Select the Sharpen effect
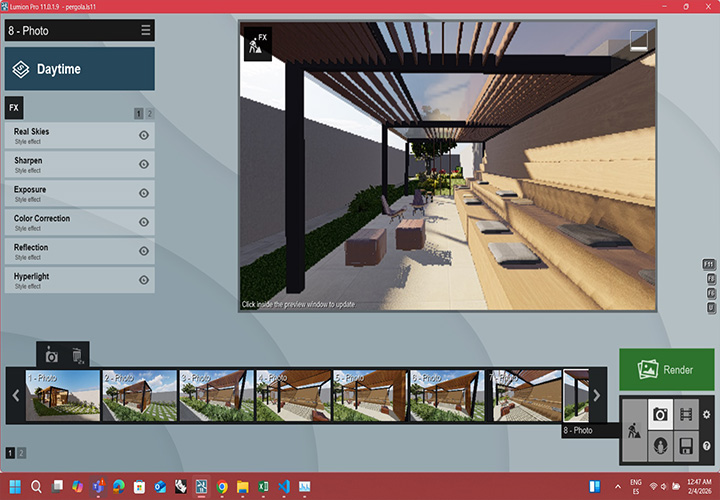The width and height of the screenshot is (720, 500). [79, 164]
